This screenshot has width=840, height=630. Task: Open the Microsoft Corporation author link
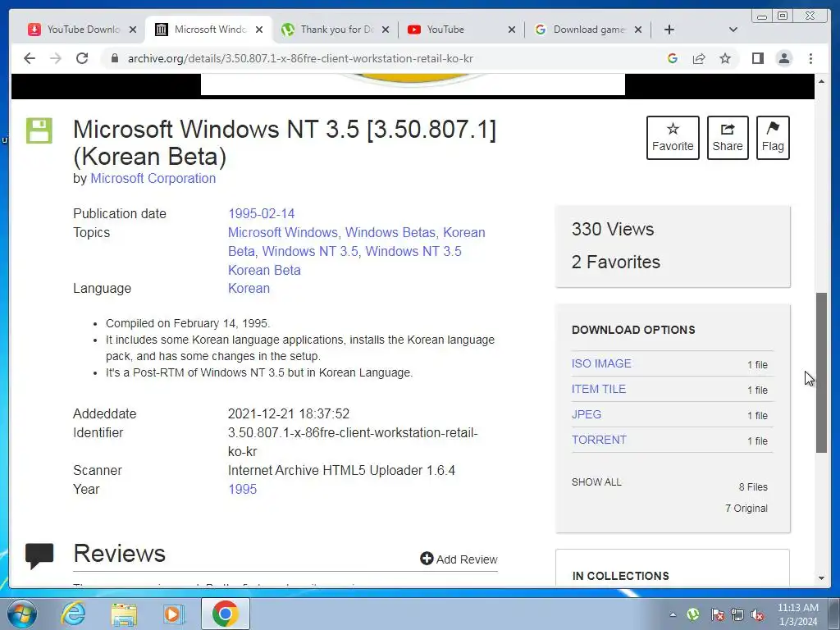pyautogui.click(x=153, y=178)
